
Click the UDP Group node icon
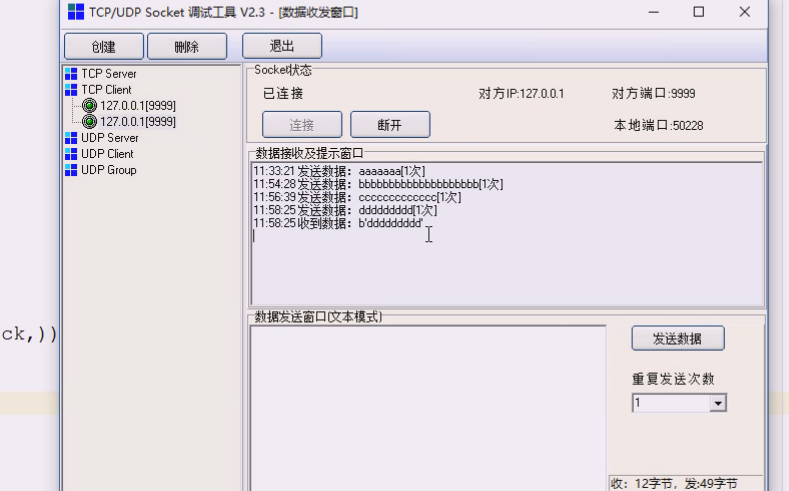(x=71, y=170)
